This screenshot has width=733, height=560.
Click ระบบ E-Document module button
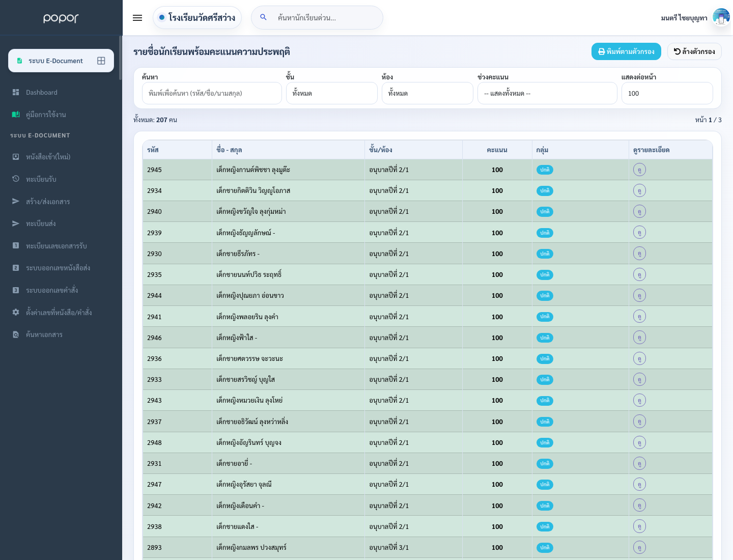click(61, 61)
